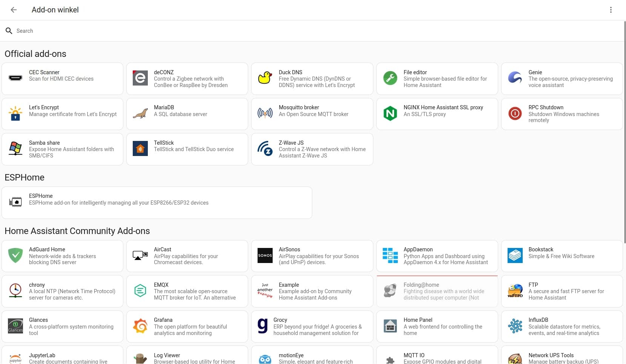The height and width of the screenshot is (364, 626).
Task: Click the MariaDB seal icon
Action: tap(140, 113)
